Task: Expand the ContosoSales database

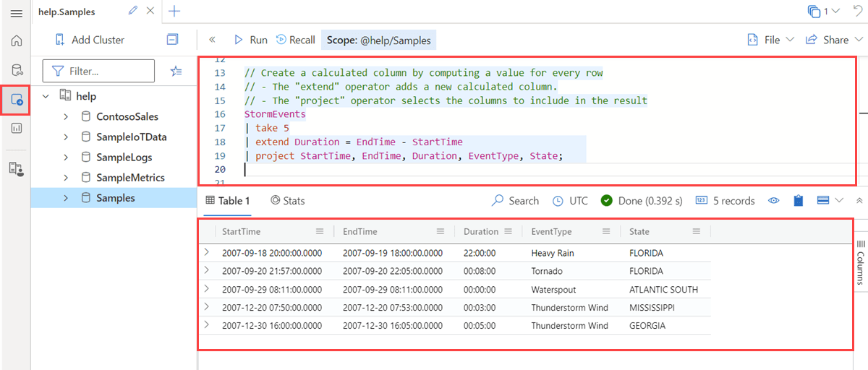Action: [x=65, y=116]
